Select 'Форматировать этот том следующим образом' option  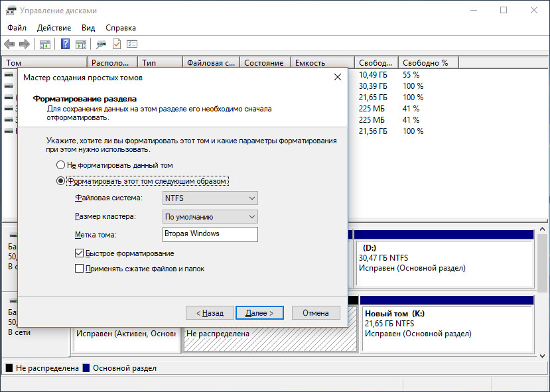pos(60,181)
